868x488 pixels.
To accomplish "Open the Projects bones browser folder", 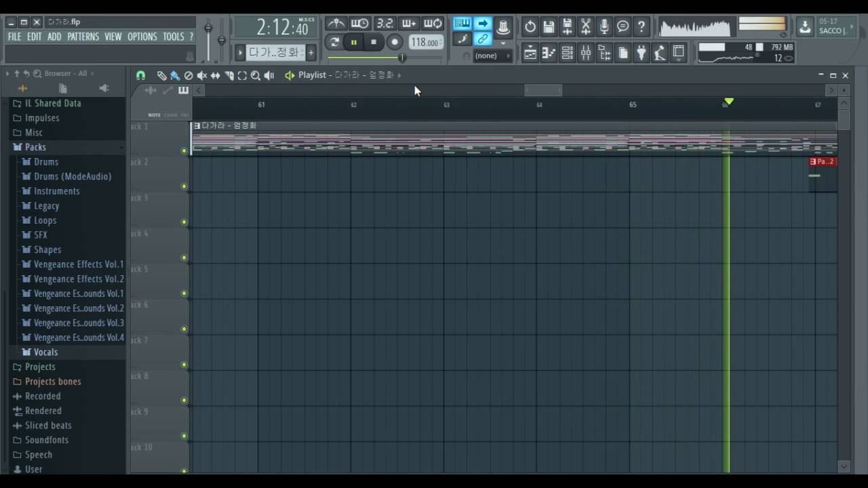I will [x=53, y=382].
